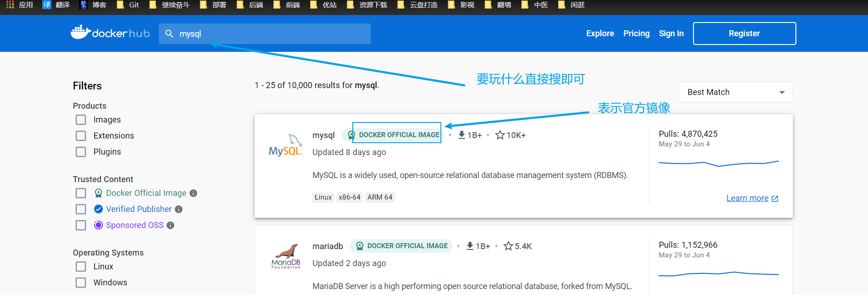This screenshot has height=295, width=868.
Task: Click the Linux tag on mysql card
Action: click(323, 197)
